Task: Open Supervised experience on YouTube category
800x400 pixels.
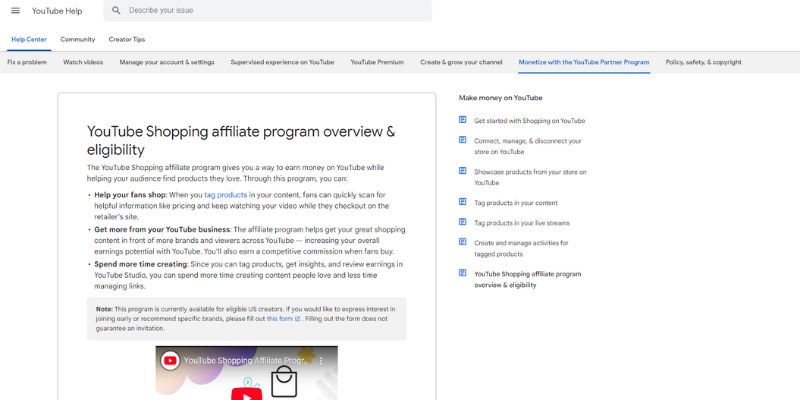Action: [282, 62]
